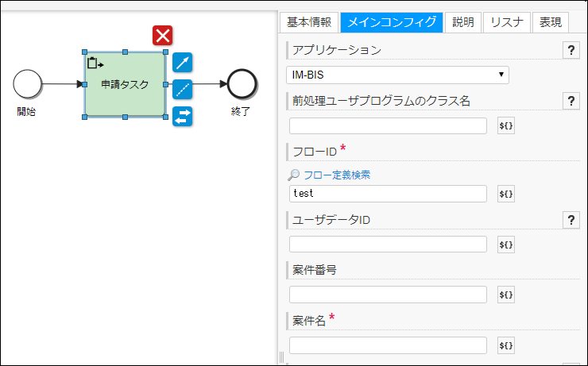Click the ${} button beside フローID field
The image size is (588, 366).
pos(505,194)
